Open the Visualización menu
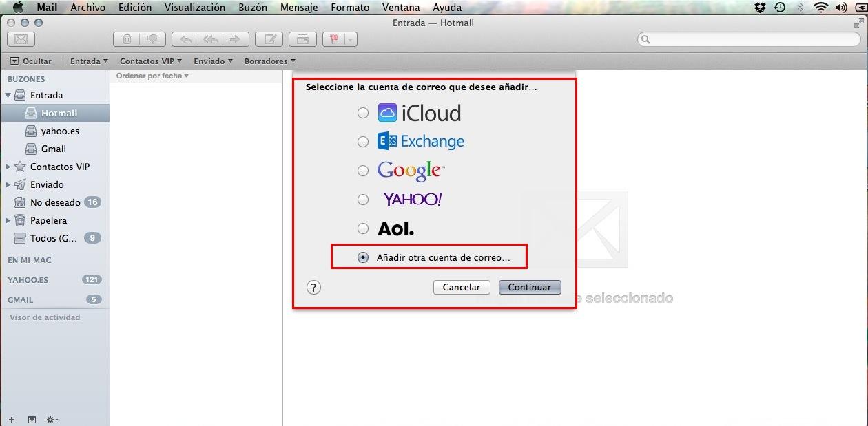 (194, 8)
